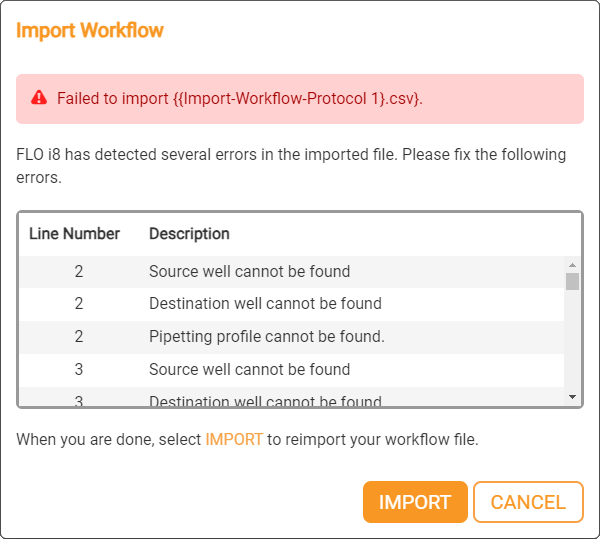Click the scrollbar track below the thumb

pos(572,340)
